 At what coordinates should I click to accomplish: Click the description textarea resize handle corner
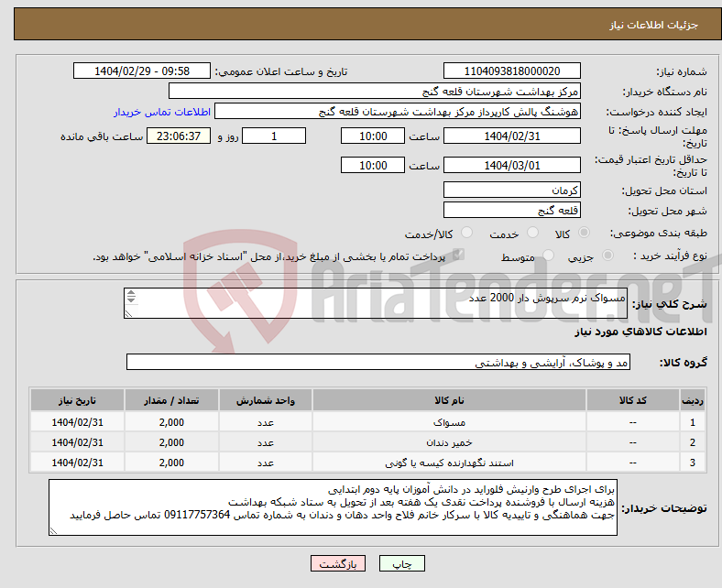(x=128, y=314)
